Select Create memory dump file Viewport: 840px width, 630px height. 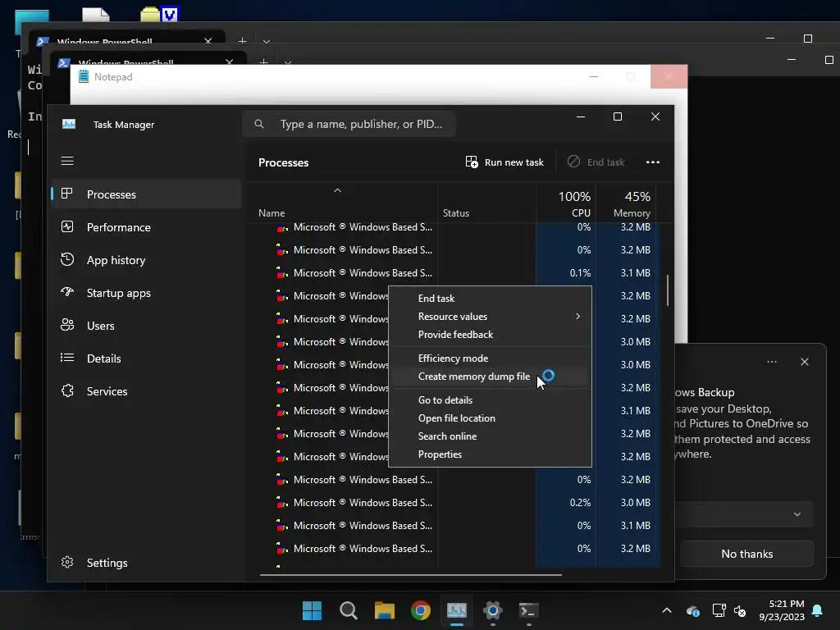(x=490, y=377)
